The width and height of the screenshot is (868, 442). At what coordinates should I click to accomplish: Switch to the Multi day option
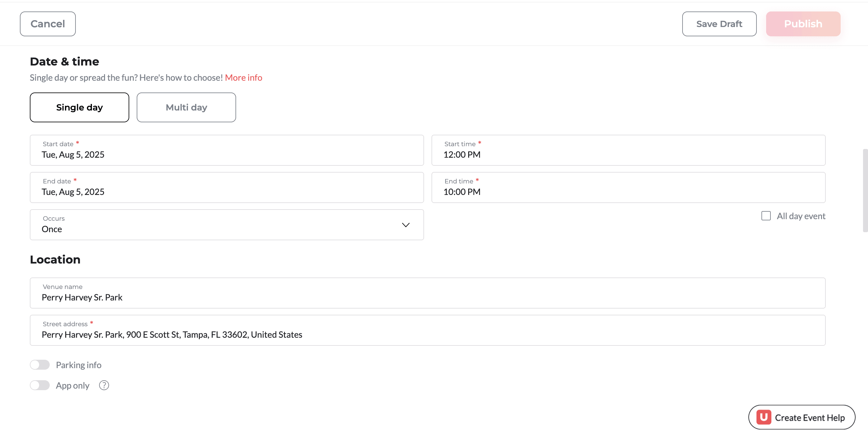point(186,107)
